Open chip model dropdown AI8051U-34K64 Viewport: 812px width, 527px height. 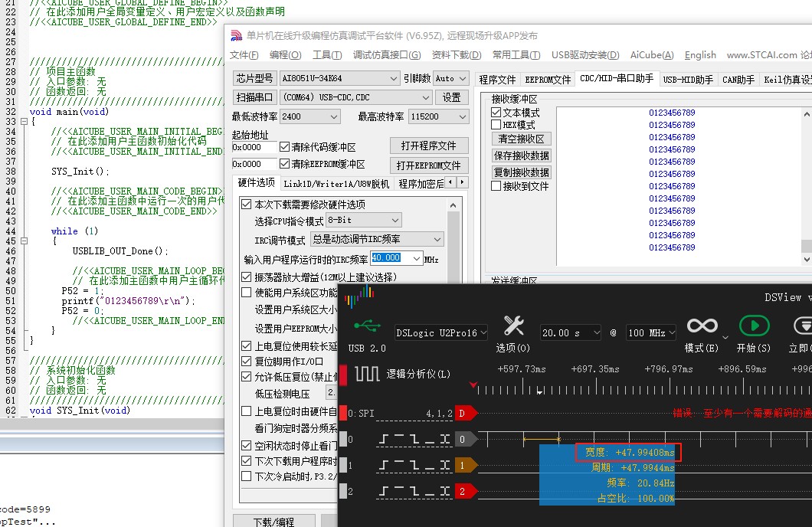coord(339,78)
